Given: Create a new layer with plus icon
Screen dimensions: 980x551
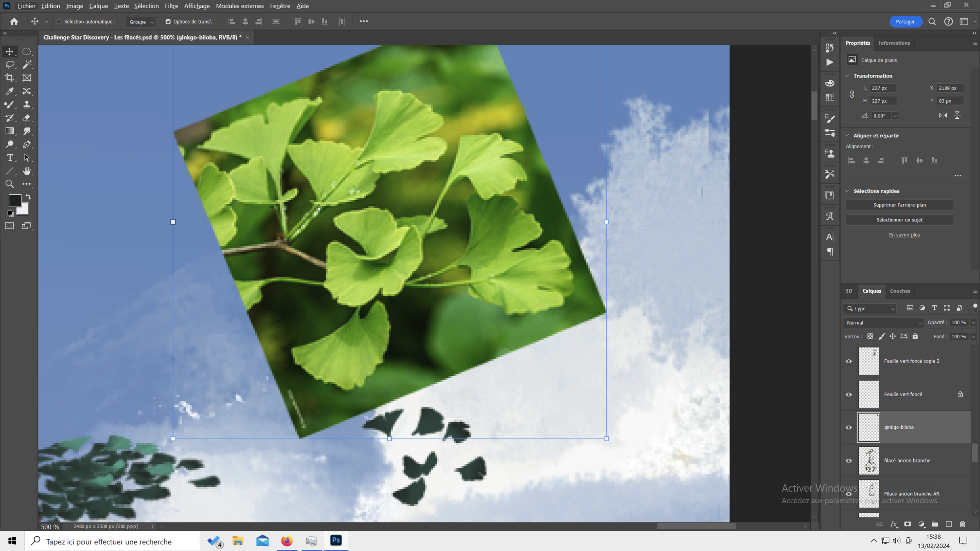Looking at the screenshot, I should [x=949, y=524].
